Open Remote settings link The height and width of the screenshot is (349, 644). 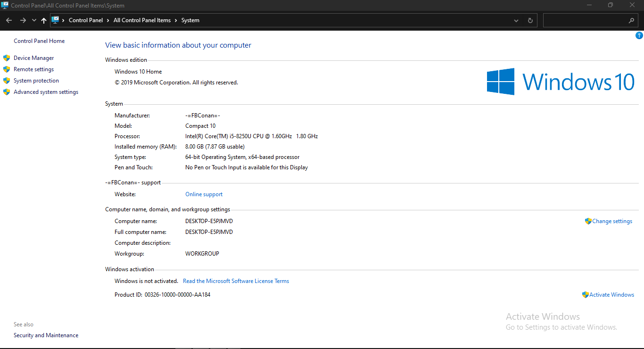pyautogui.click(x=33, y=69)
